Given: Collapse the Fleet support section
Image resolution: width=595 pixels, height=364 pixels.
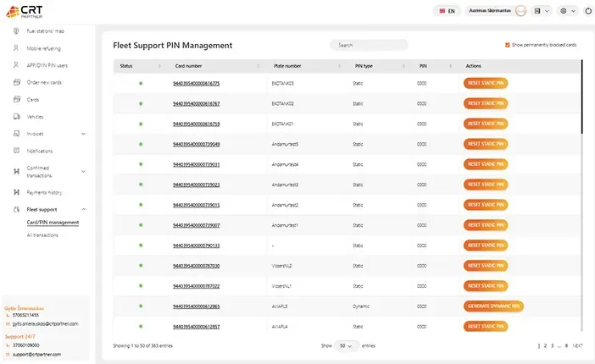Looking at the screenshot, I should pyautogui.click(x=82, y=209).
